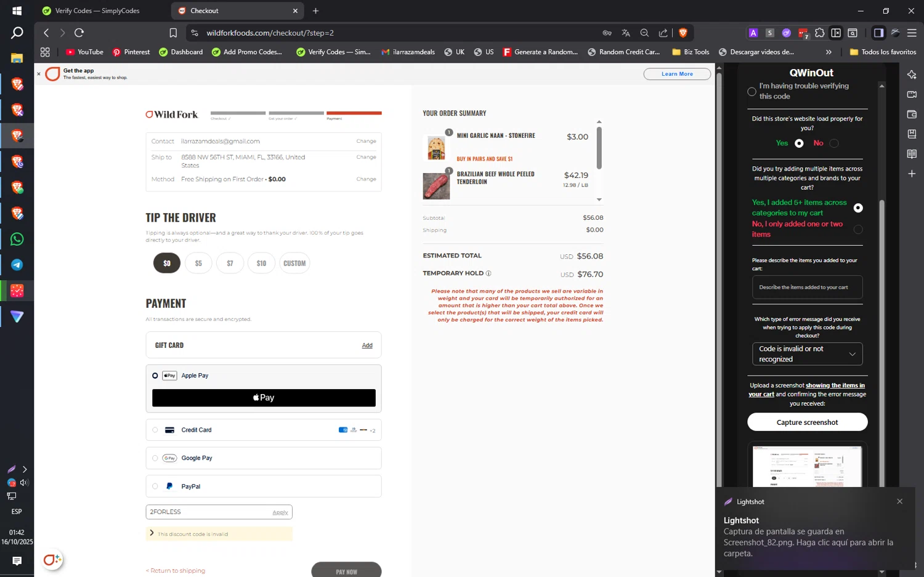Open the browser extensions puzzle icon
The height and width of the screenshot is (577, 924).
819,33
